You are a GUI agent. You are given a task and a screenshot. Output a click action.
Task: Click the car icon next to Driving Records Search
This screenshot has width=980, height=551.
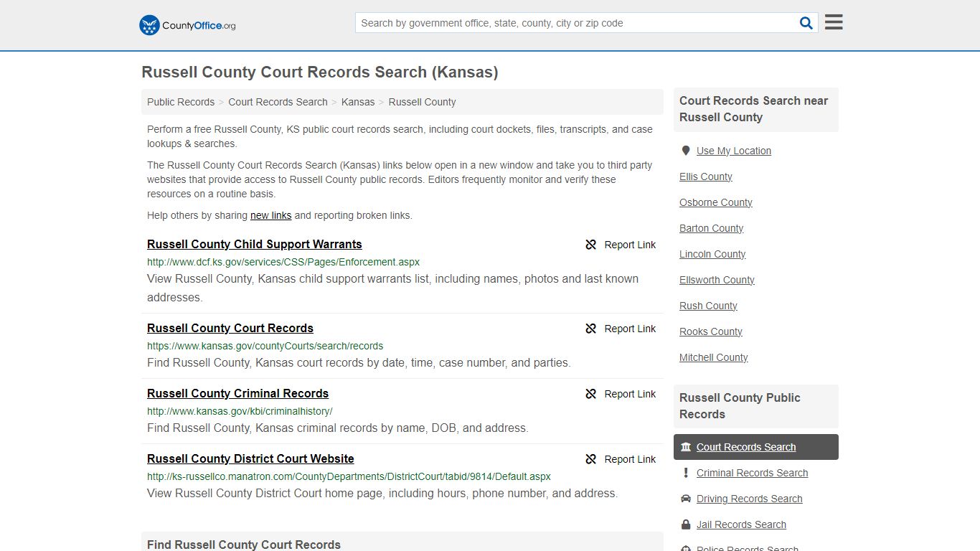click(x=686, y=499)
